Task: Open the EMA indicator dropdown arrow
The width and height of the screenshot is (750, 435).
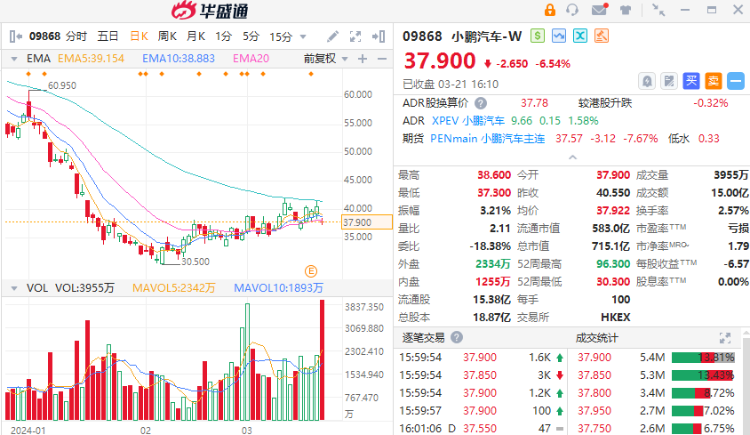Action: tap(14, 59)
